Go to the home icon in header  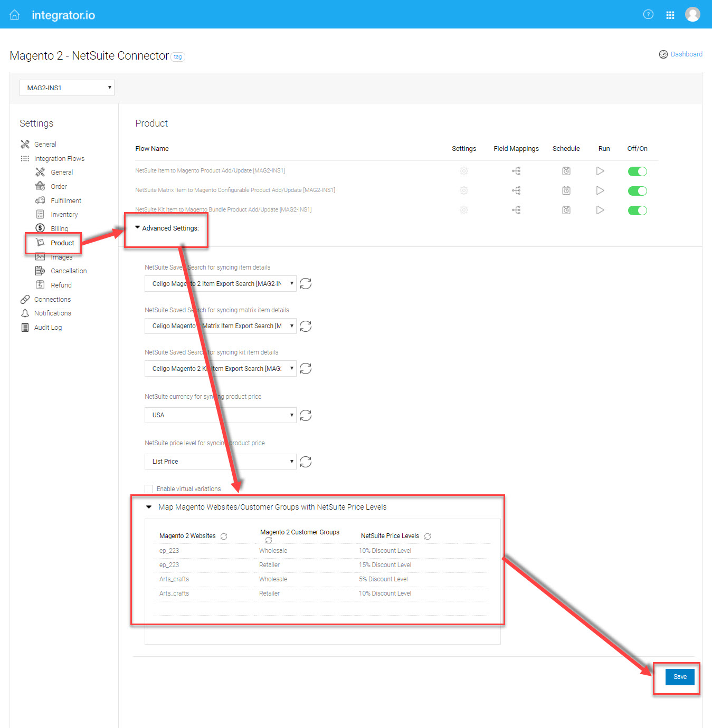15,15
